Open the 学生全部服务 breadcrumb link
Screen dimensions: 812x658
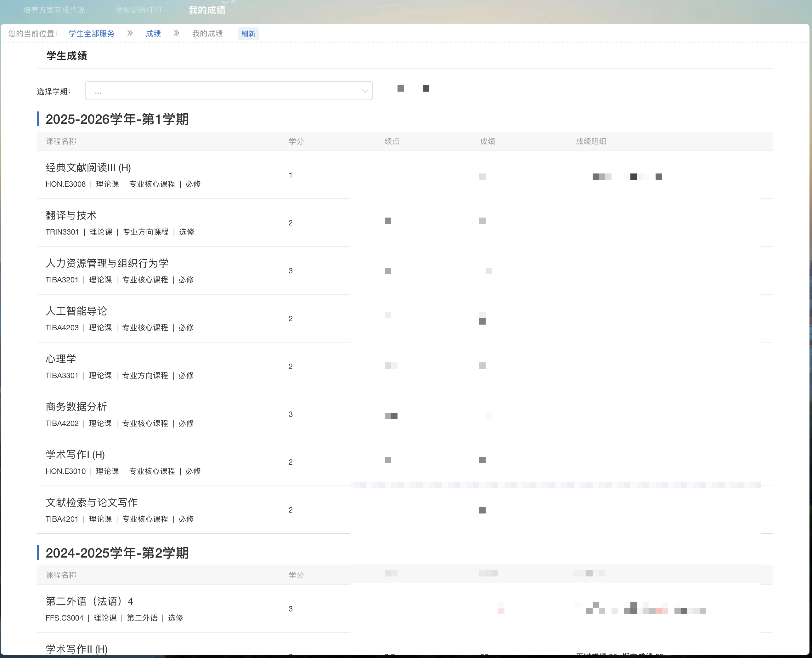tap(91, 34)
